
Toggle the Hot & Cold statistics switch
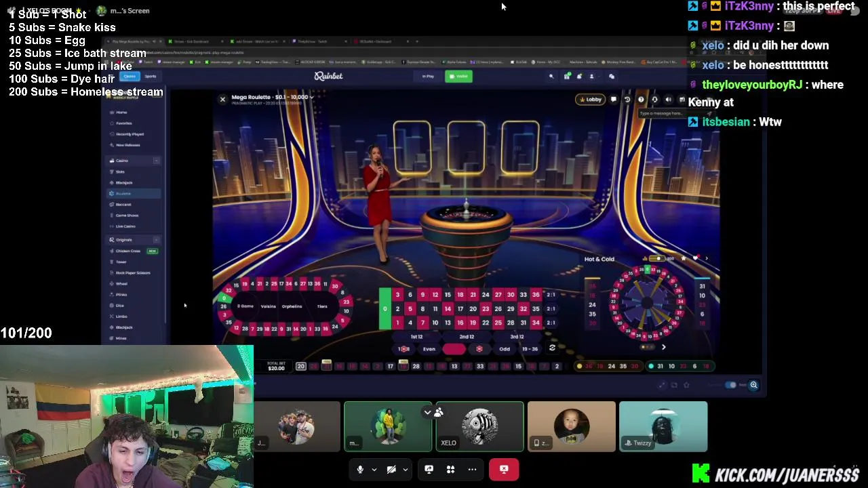click(656, 259)
